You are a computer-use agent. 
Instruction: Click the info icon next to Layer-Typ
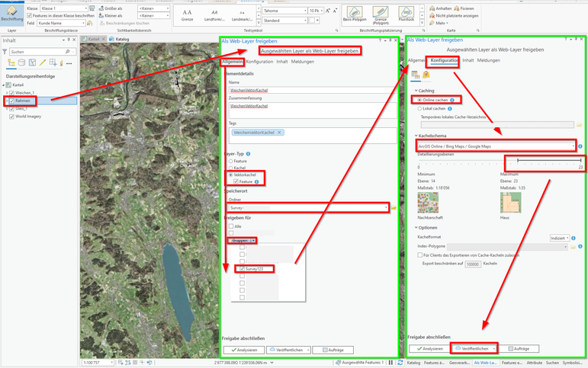tap(249, 154)
